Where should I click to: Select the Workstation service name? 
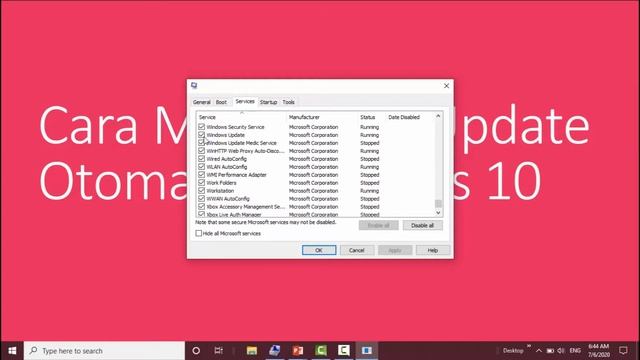220,191
